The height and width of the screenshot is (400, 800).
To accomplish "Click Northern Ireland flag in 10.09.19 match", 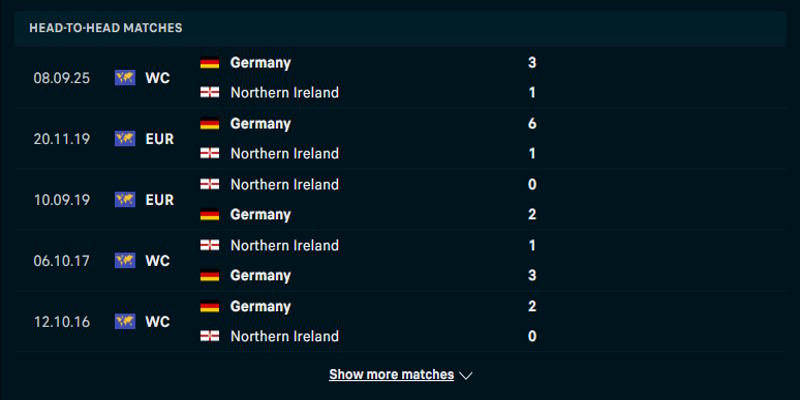I will pyautogui.click(x=210, y=184).
